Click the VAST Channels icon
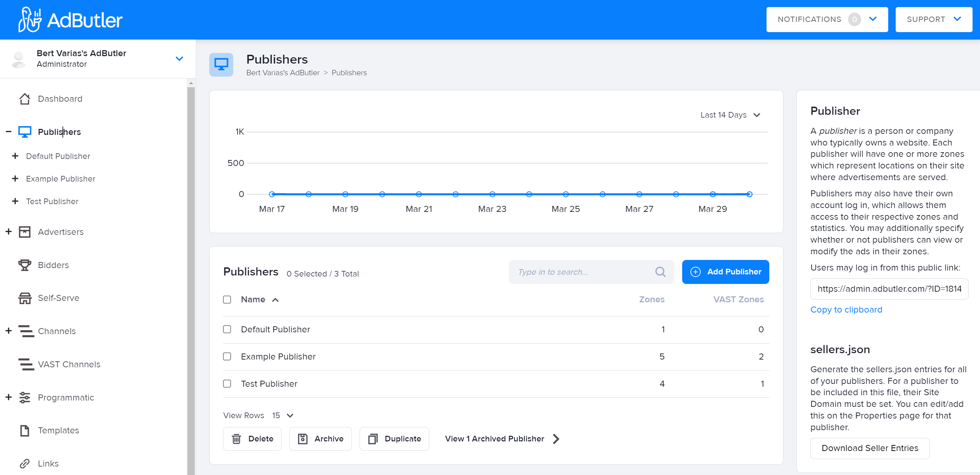 pyautogui.click(x=26, y=364)
